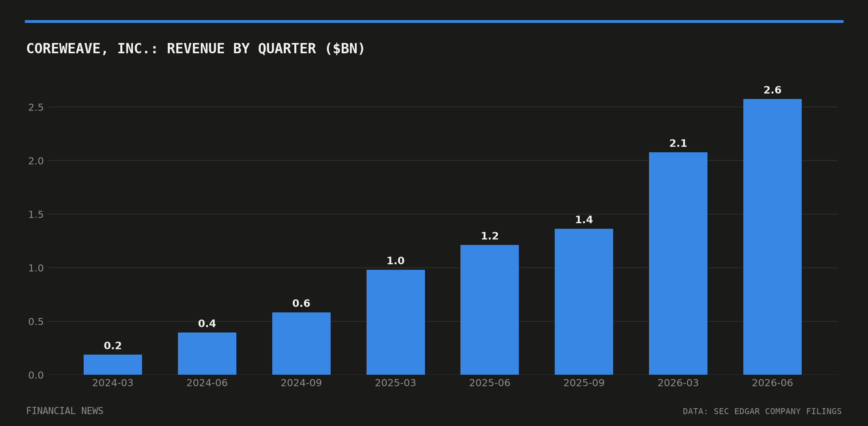
Task: Click the '2.5' y-axis tick label
Action: coord(36,107)
